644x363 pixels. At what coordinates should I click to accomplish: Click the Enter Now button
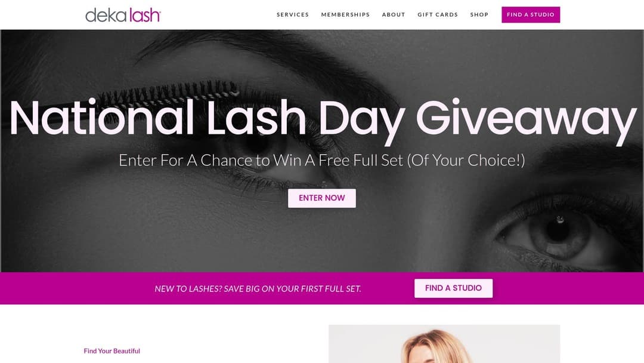(x=321, y=198)
